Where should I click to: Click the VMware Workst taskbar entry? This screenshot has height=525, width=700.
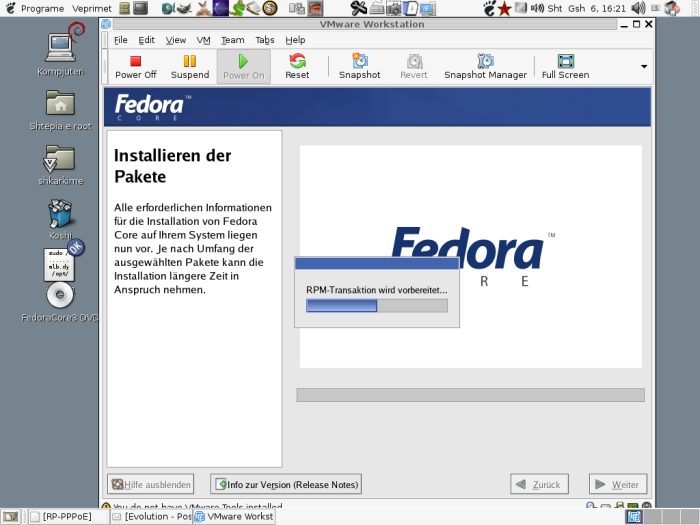tap(234, 517)
